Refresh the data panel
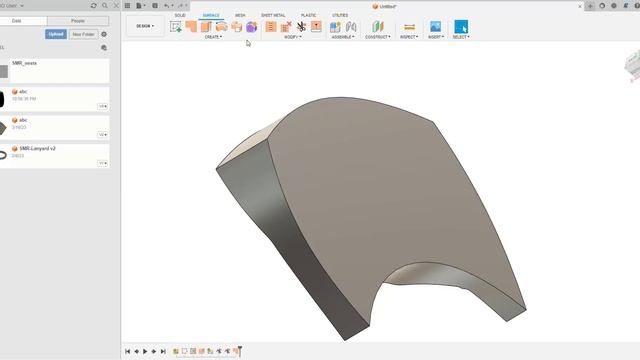Image resolution: width=640 pixels, height=360 pixels. (93, 6)
